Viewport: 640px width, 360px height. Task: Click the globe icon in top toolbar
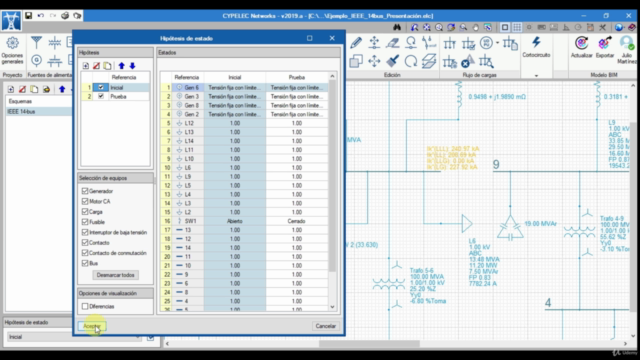[619, 27]
